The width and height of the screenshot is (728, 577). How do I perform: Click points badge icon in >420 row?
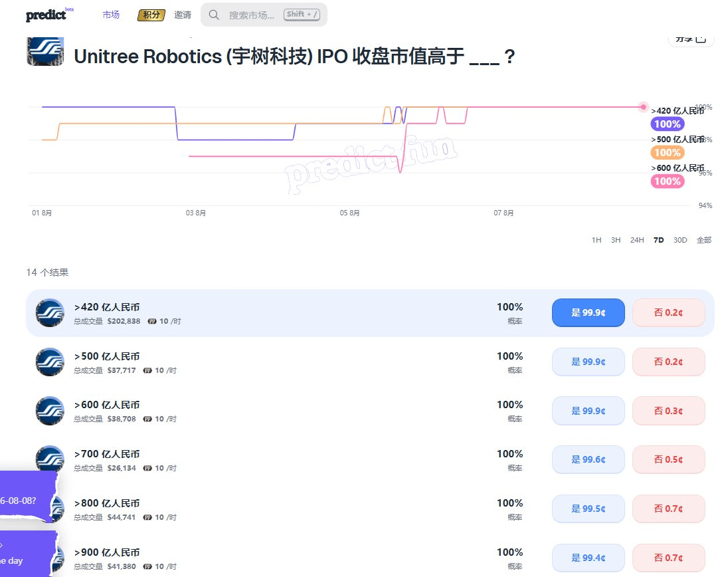click(x=152, y=322)
